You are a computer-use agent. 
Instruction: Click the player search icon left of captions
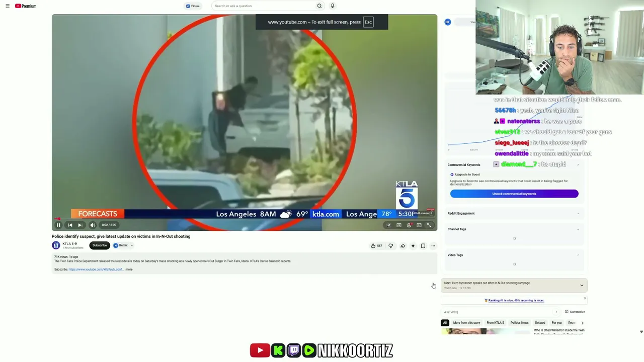(389, 225)
